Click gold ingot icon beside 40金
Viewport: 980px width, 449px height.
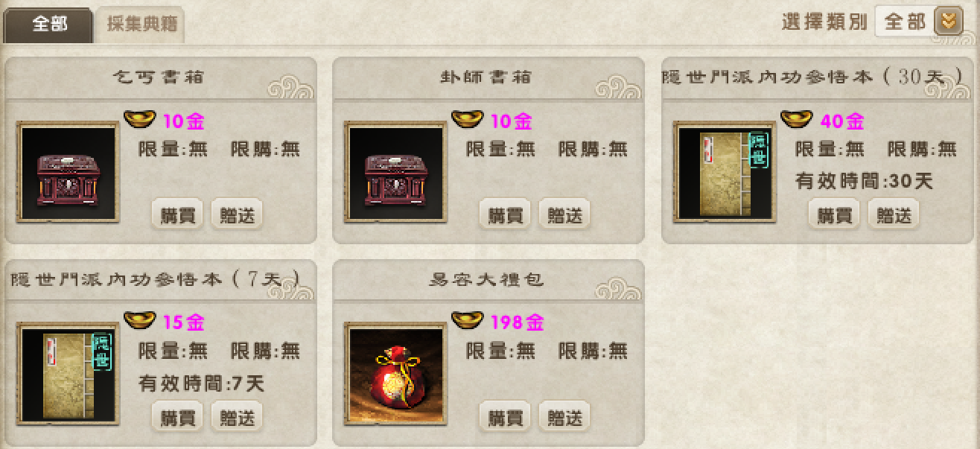(797, 119)
